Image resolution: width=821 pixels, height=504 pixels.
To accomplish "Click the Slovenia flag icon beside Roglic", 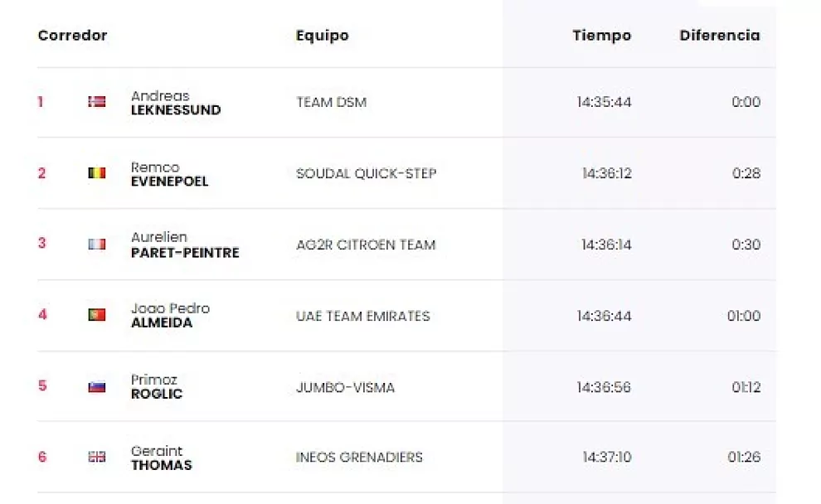I will [97, 387].
